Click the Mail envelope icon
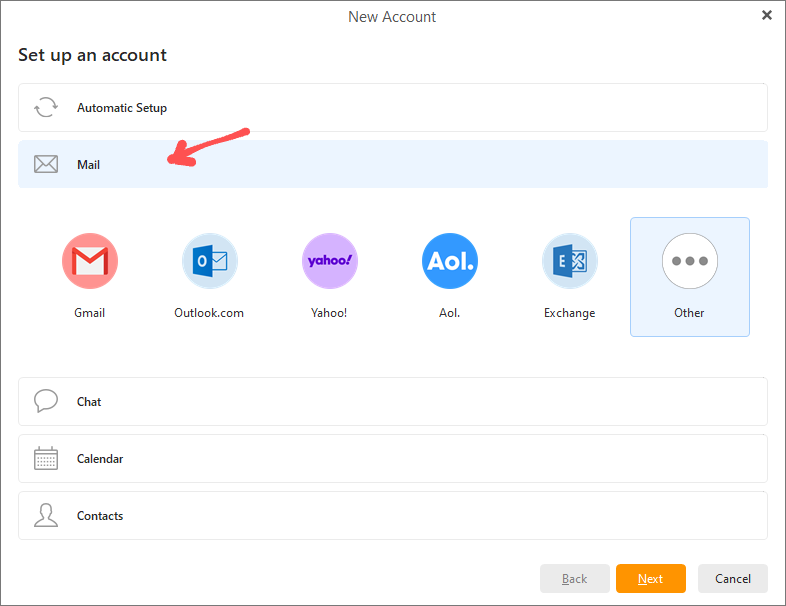This screenshot has height=606, width=786. click(x=46, y=164)
